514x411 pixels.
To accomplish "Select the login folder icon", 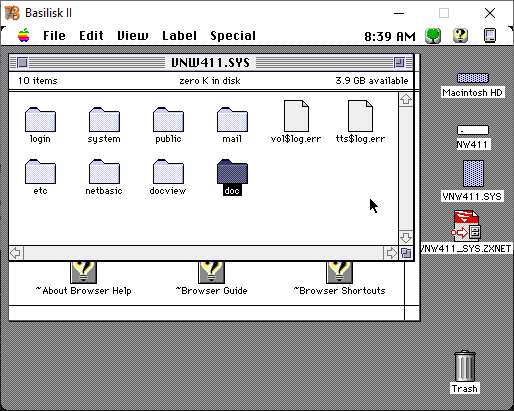I will pyautogui.click(x=40, y=119).
